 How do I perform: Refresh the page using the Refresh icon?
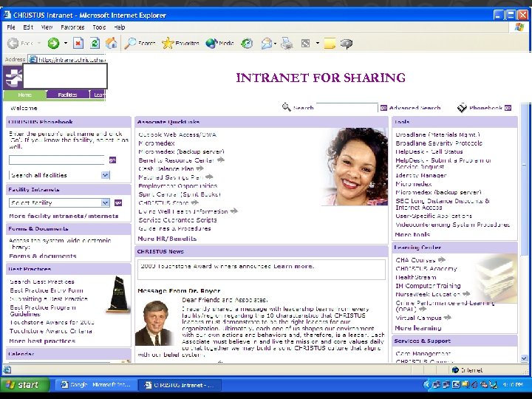click(x=95, y=43)
